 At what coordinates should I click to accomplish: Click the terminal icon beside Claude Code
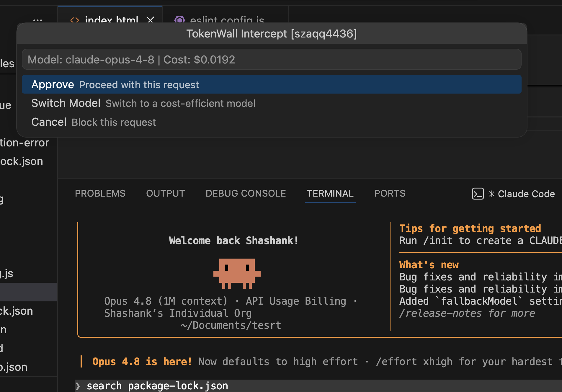tap(478, 194)
